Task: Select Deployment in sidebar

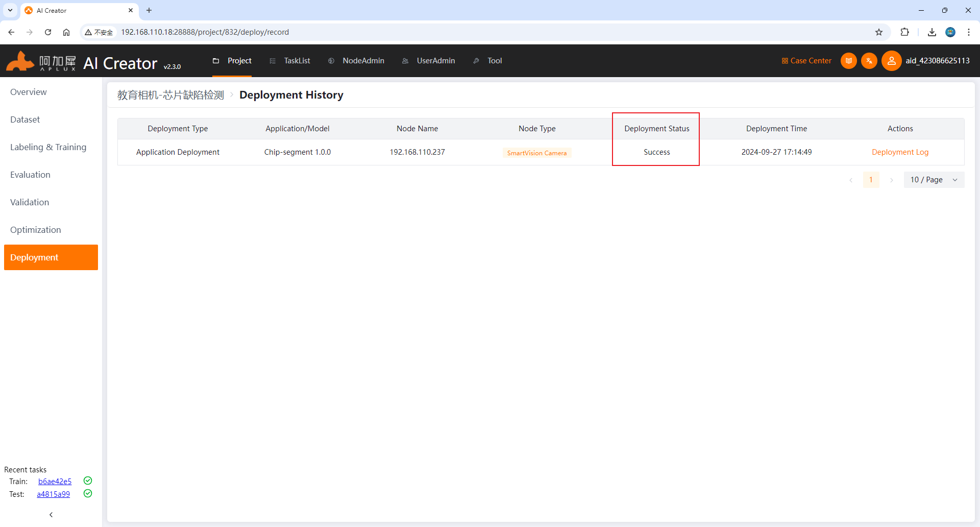Action: coord(51,257)
